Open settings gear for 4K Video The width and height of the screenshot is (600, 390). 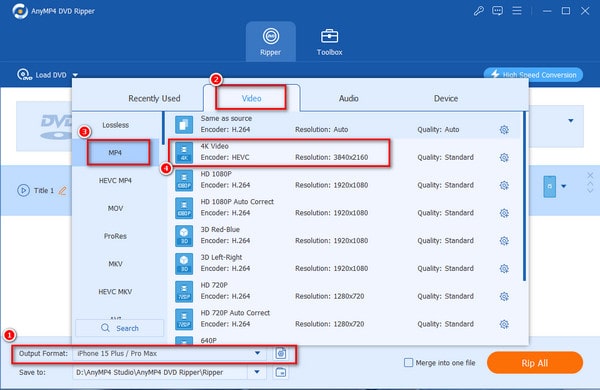504,158
